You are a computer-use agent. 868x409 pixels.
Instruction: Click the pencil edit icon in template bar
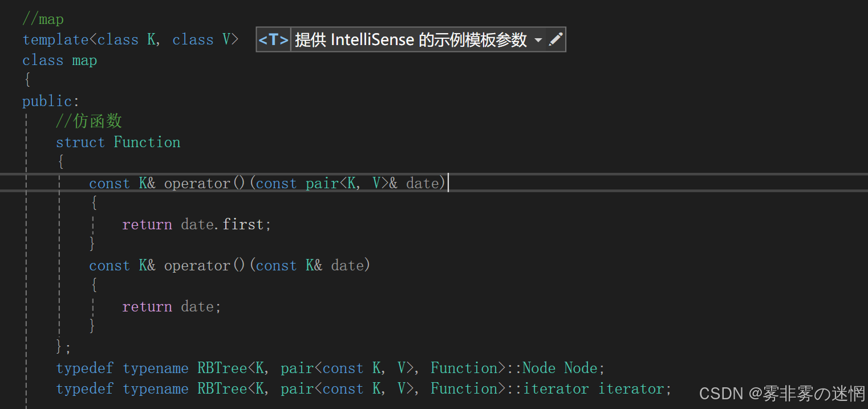[x=555, y=39]
